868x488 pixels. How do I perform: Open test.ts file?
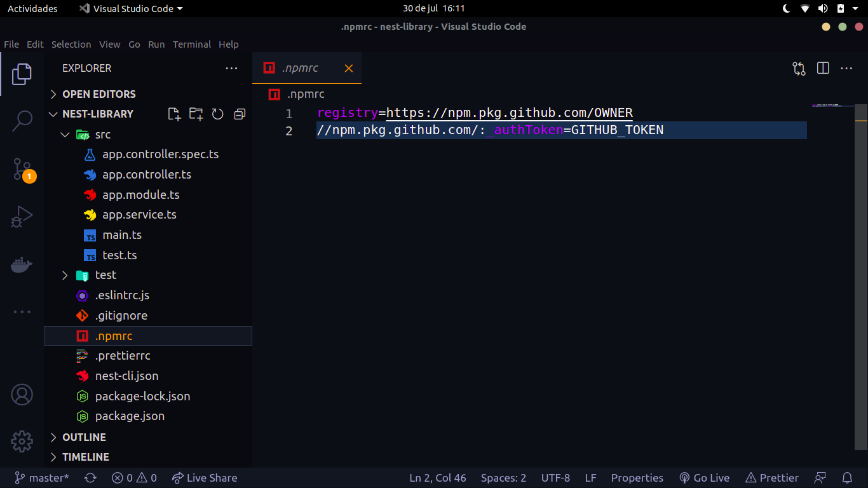tap(148, 255)
